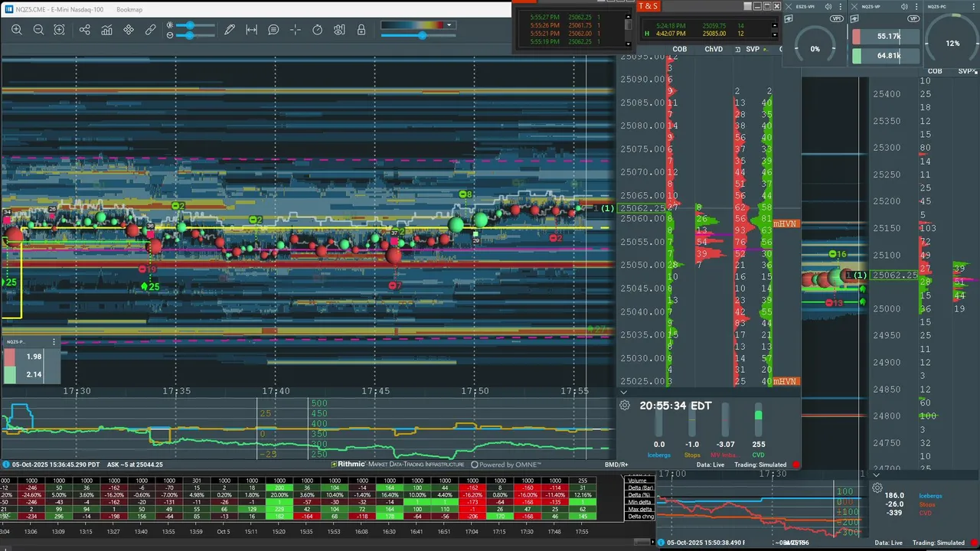Screen dimensions: 980x551
Task: Click 'Data: Live' under the clock widget
Action: (x=710, y=465)
